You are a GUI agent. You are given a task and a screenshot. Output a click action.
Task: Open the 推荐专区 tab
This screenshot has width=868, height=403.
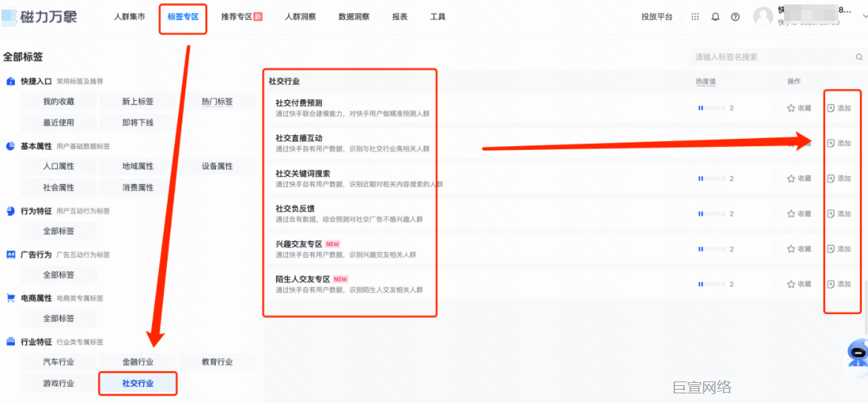(241, 17)
